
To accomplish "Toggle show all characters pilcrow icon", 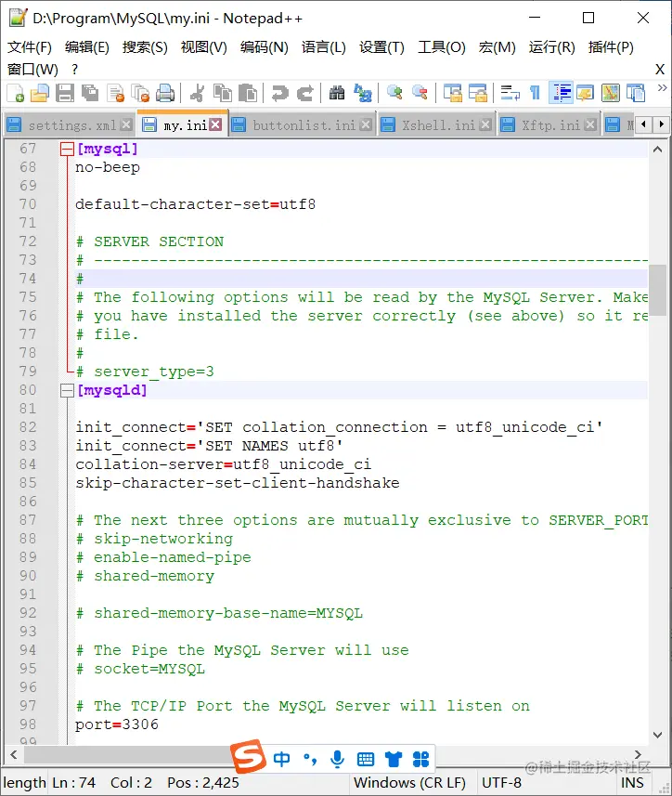I will 535,94.
